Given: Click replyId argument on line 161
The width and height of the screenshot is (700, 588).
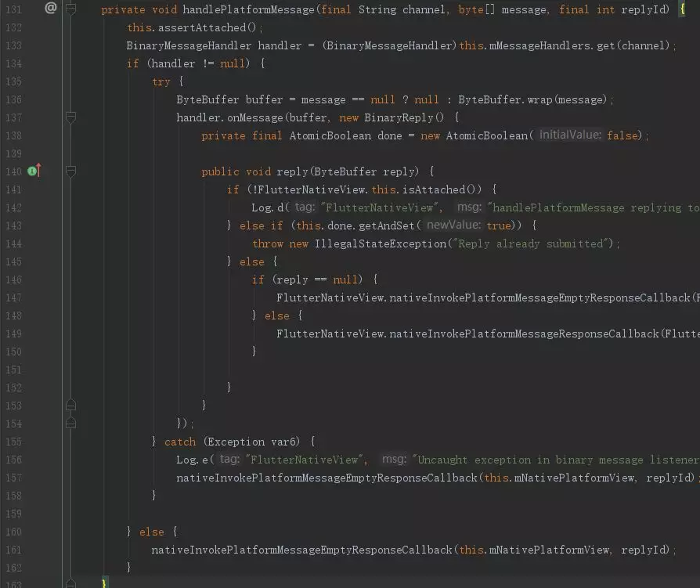Looking at the screenshot, I should point(644,550).
